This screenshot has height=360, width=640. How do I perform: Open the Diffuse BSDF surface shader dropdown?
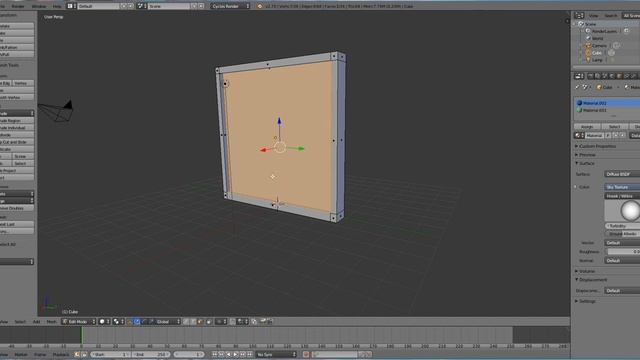(622, 174)
